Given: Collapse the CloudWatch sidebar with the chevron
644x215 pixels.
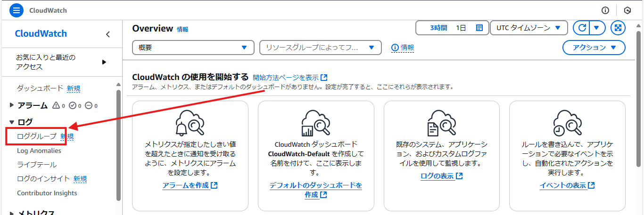Looking at the screenshot, I should coord(107,34).
